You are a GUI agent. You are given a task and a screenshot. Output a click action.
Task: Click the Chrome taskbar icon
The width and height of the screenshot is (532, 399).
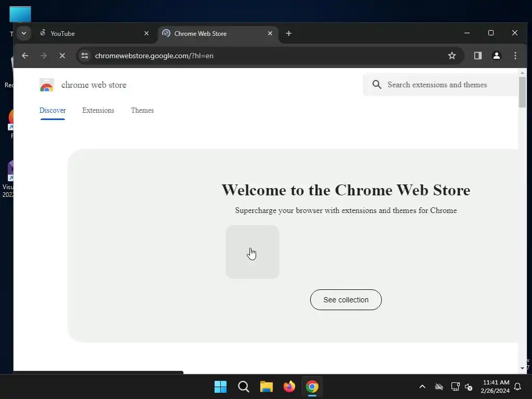[312, 387]
